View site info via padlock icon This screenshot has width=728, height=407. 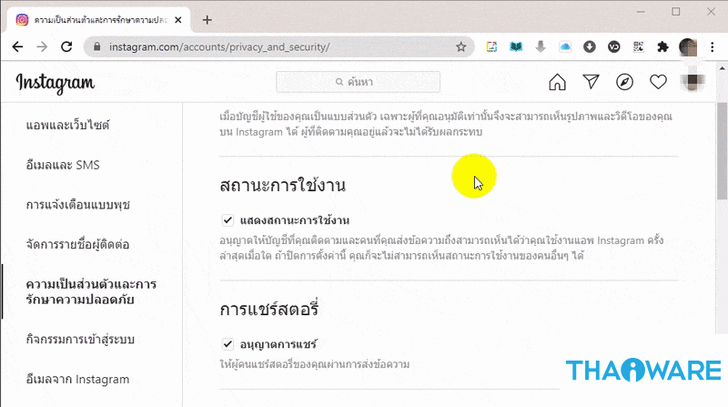click(x=97, y=47)
